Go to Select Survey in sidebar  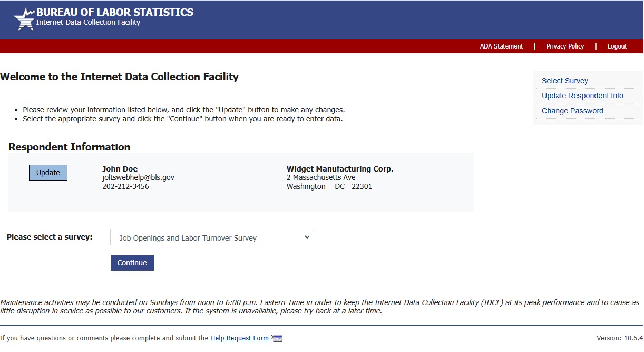[x=564, y=81]
